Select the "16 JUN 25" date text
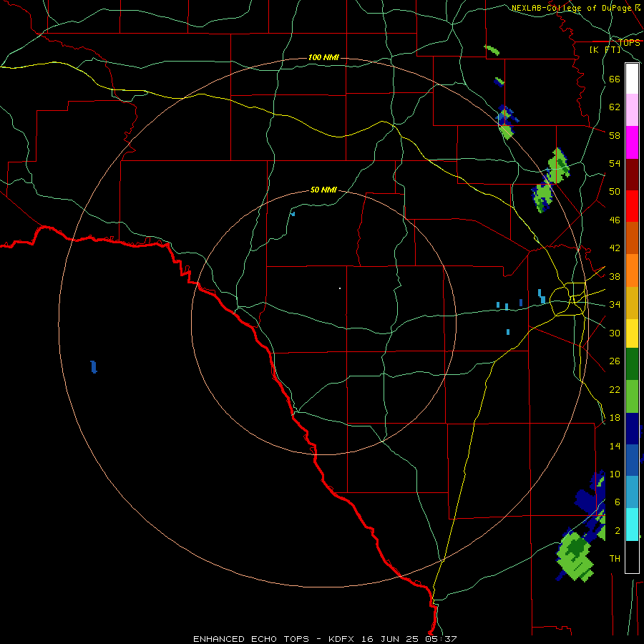 [x=391, y=639]
